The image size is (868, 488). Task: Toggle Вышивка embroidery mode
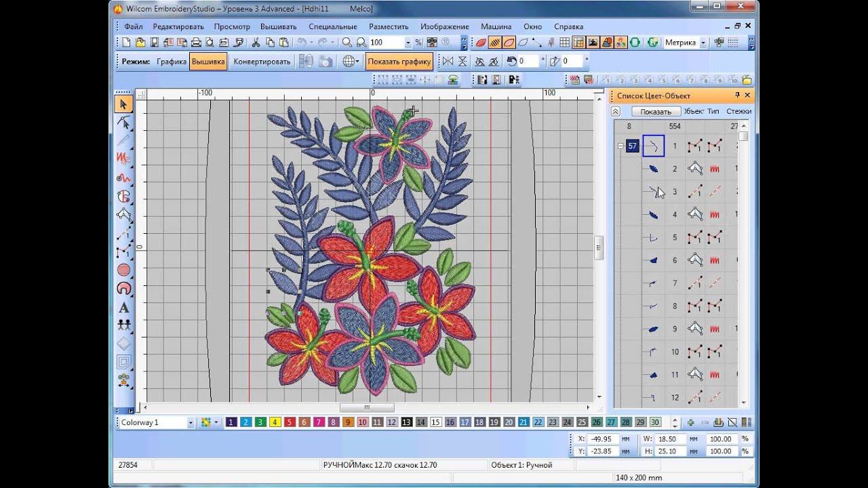coord(208,61)
